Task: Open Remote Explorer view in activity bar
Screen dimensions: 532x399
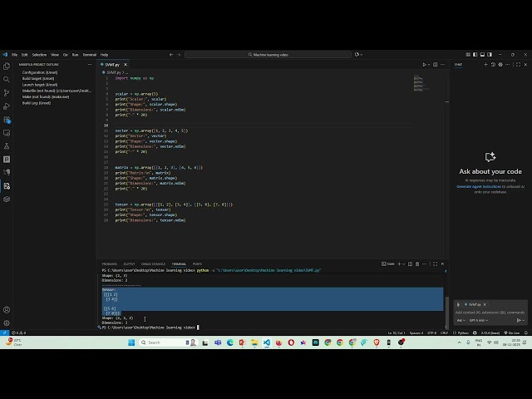Action: (x=7, y=133)
